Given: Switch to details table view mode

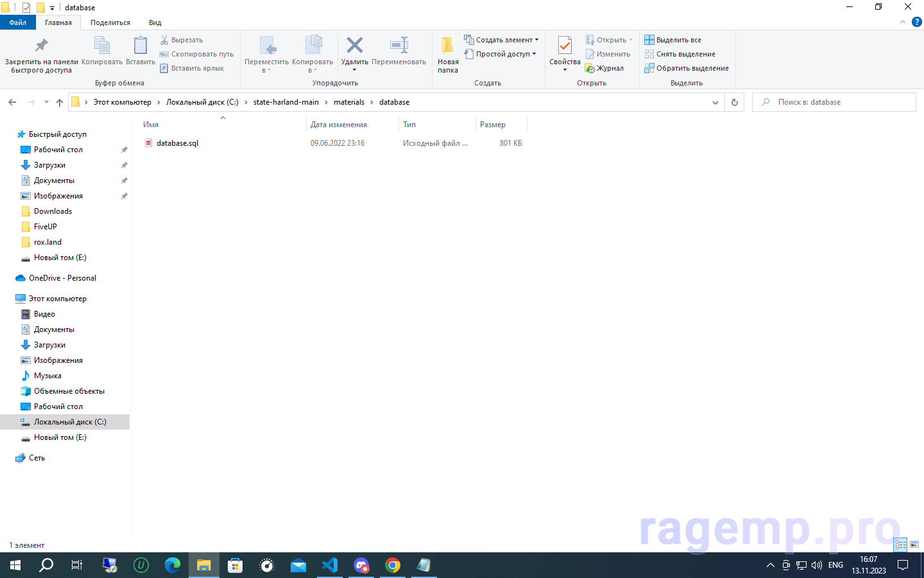Looking at the screenshot, I should point(900,545).
